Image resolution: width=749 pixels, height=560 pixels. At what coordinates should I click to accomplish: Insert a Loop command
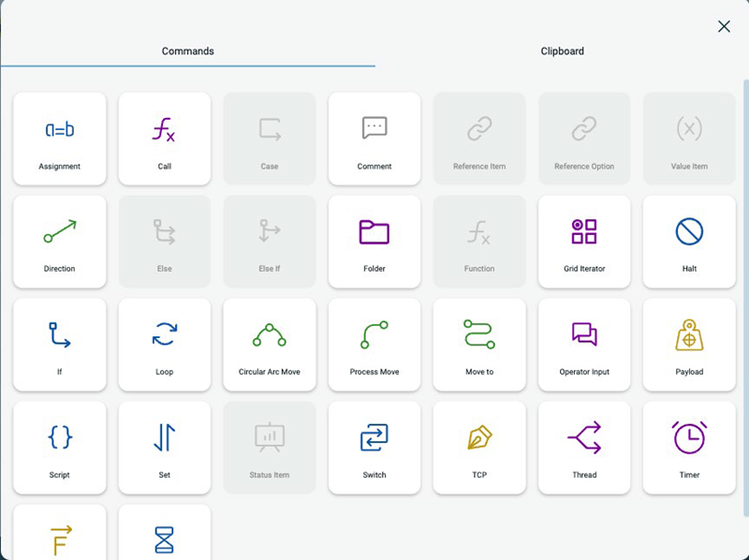click(165, 345)
